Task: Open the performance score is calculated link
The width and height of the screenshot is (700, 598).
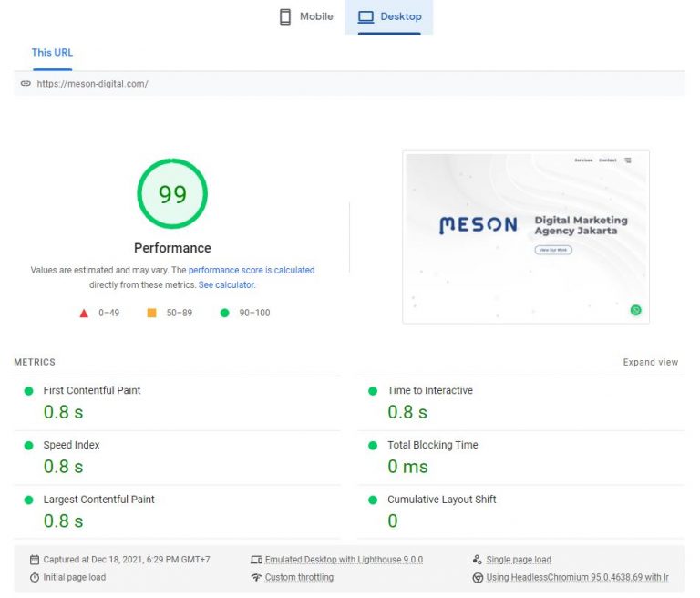Action: (x=252, y=270)
